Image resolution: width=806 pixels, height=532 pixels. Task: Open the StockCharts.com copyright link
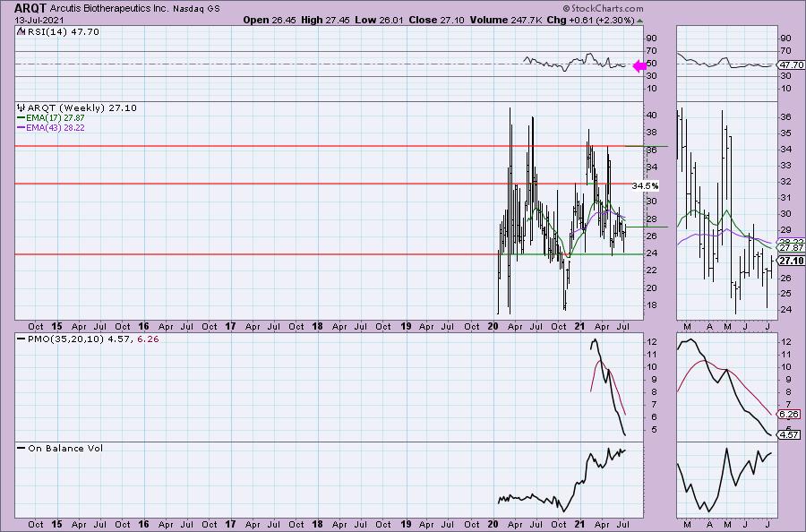[603, 8]
